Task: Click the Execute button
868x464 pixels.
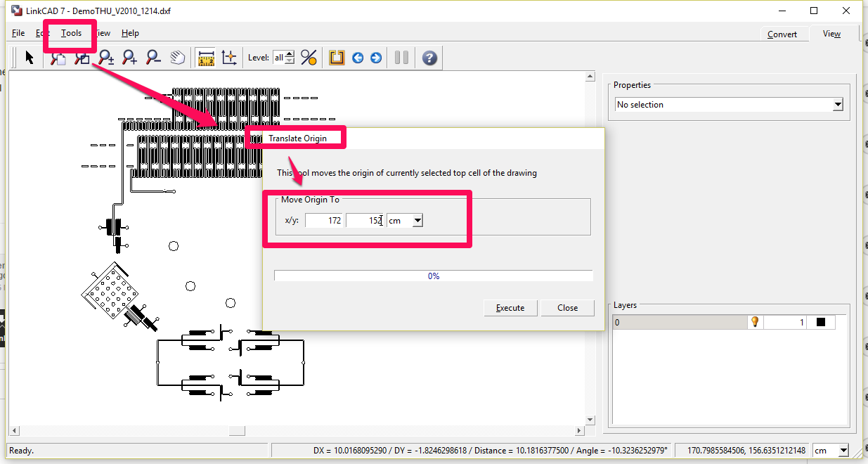Action: (510, 308)
